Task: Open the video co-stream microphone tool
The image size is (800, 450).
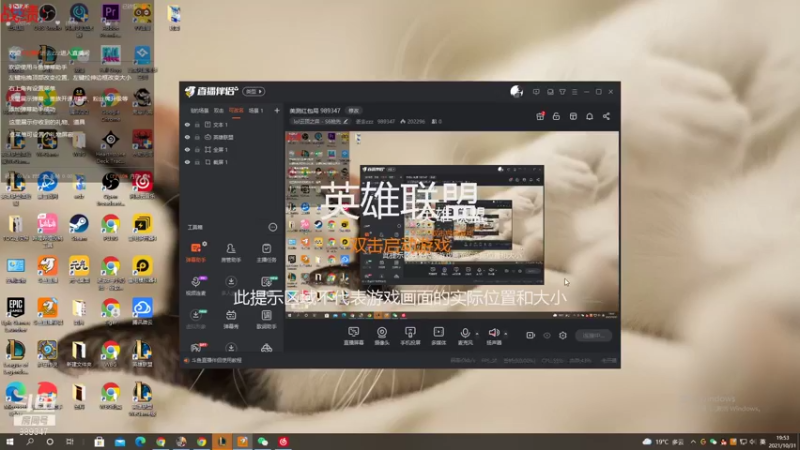Action: [x=196, y=286]
